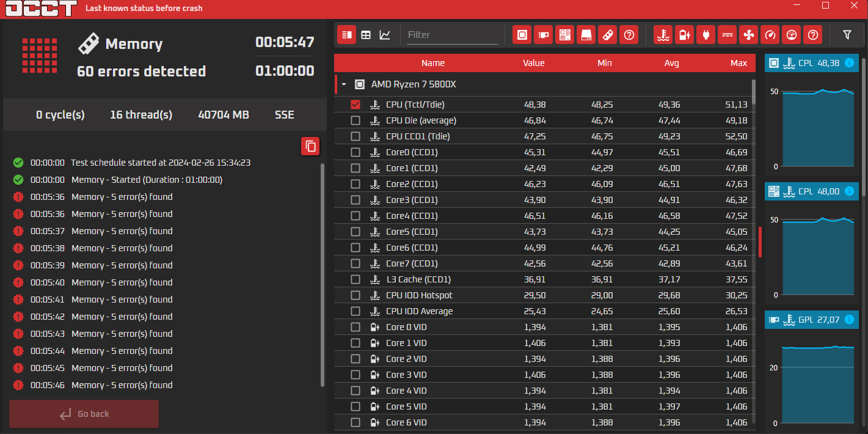868x434 pixels.
Task: Toggle the CPU hardware filter icon
Action: pos(522,35)
